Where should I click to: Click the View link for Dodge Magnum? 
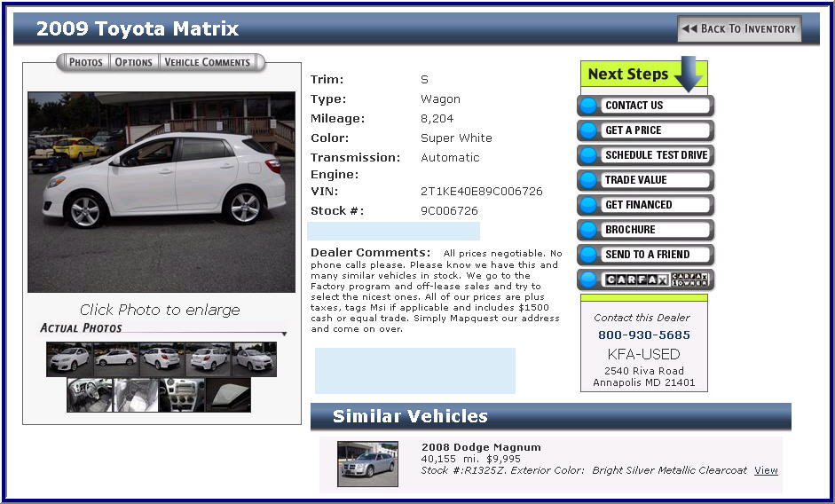pos(766,470)
